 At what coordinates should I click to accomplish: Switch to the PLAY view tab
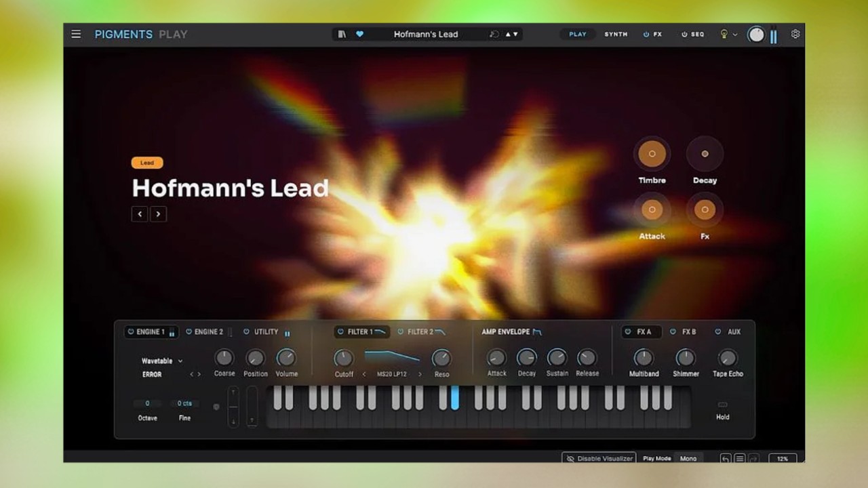click(x=578, y=34)
